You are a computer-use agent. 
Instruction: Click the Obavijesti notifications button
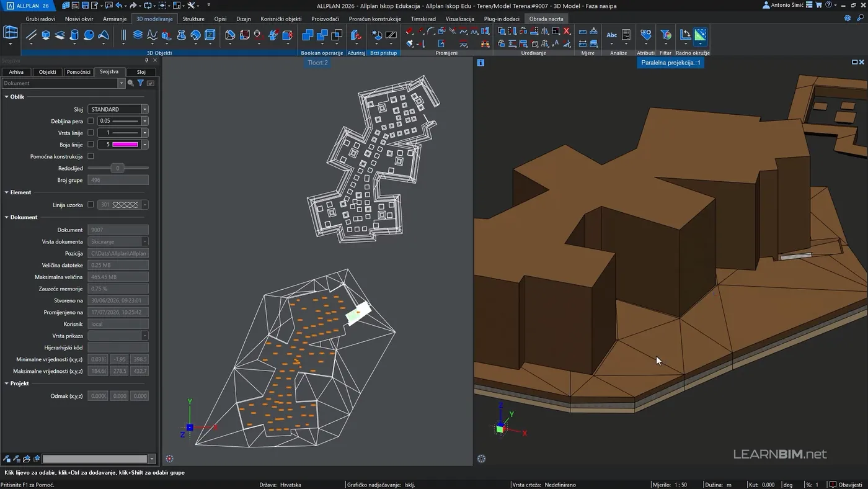click(846, 485)
